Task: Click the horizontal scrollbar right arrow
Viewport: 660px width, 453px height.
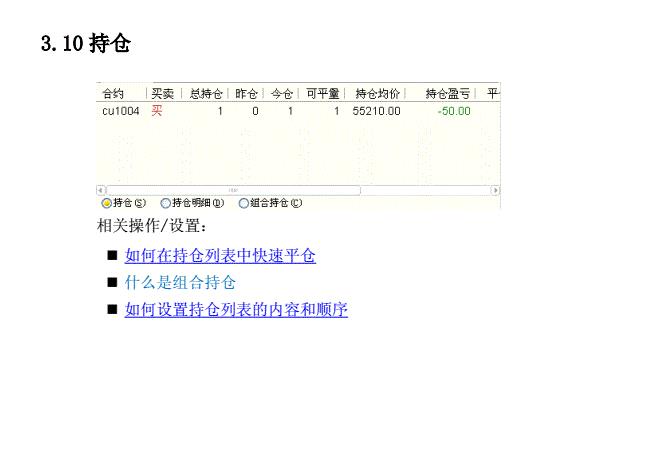Action: coord(495,190)
